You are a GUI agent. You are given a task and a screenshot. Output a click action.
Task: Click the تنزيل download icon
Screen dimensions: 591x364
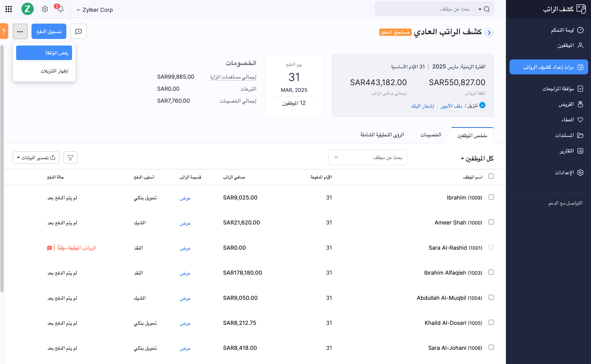[x=482, y=105]
